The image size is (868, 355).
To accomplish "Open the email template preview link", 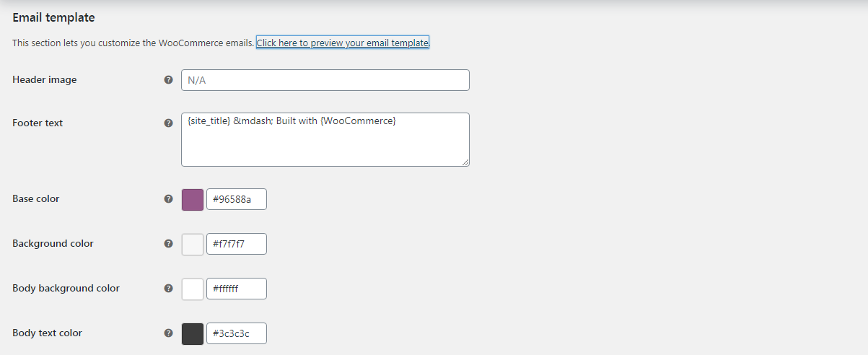I will (343, 43).
